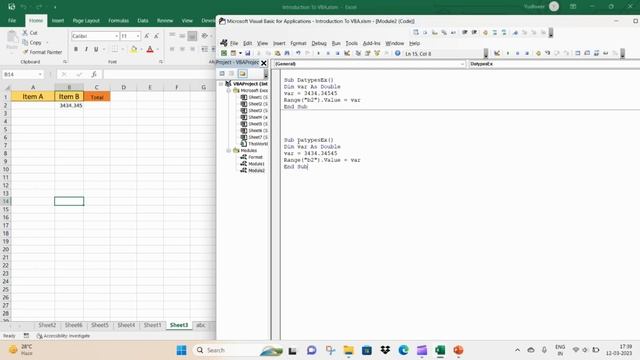Open the VBA Help question-mark icon

[397, 53]
